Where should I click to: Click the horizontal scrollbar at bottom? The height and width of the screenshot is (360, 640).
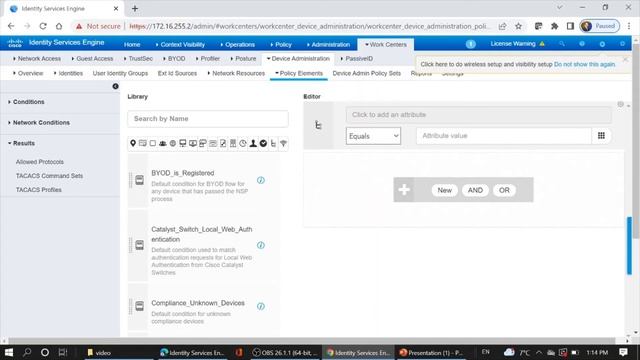311,340
